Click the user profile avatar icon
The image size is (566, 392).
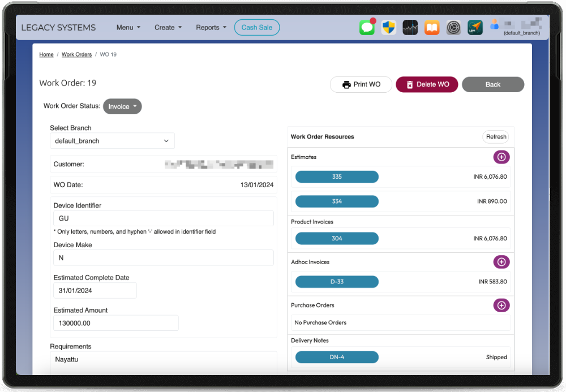point(495,25)
